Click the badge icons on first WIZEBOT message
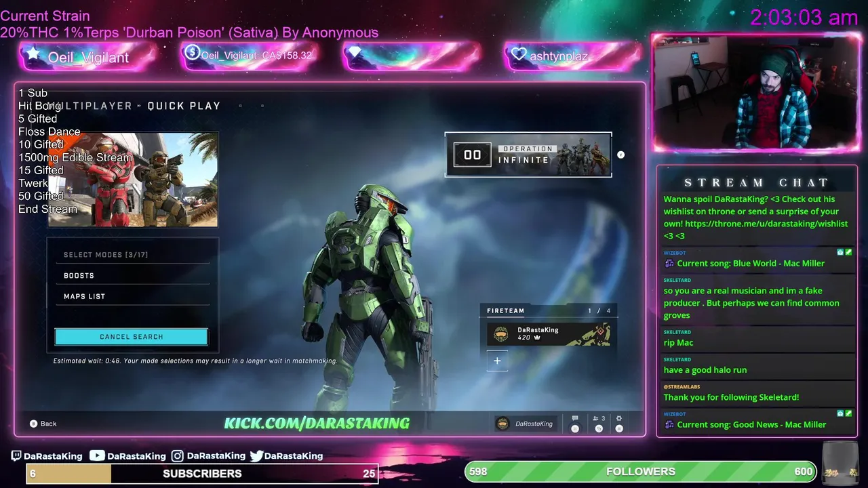The image size is (868, 488). click(844, 252)
